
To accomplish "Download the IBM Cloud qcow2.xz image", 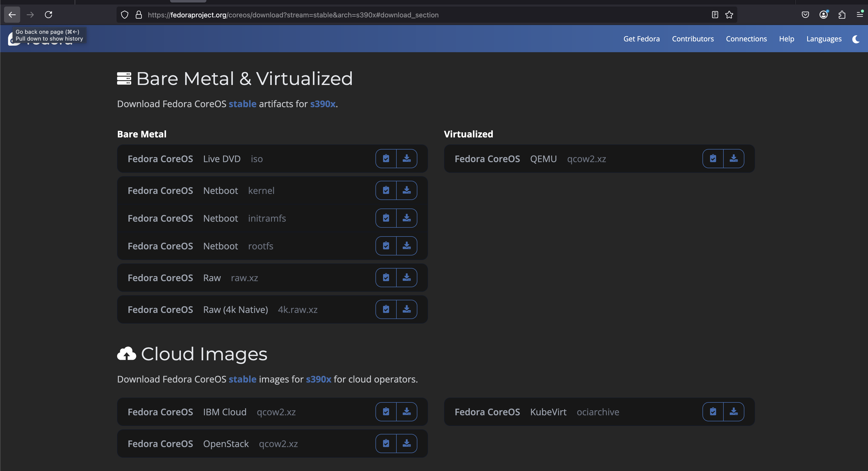I will pos(407,412).
